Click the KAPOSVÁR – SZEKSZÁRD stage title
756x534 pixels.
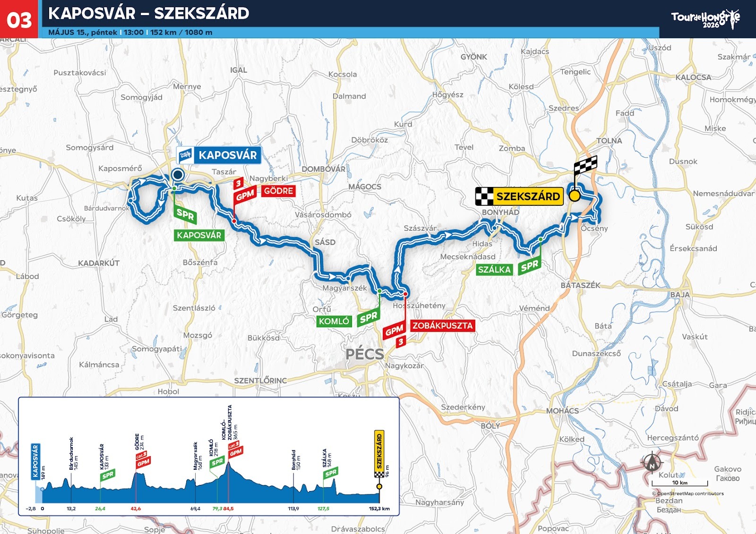149,13
